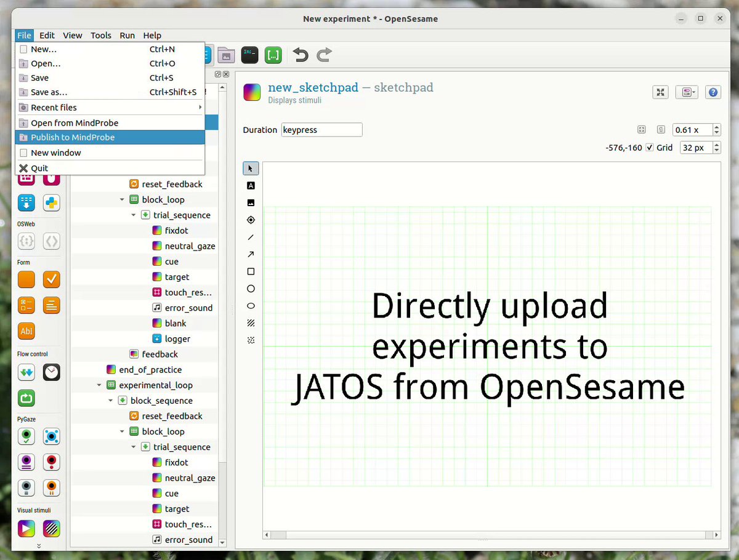Image resolution: width=739 pixels, height=560 pixels.
Task: Select the blank sketchpad in tree
Action: click(176, 323)
